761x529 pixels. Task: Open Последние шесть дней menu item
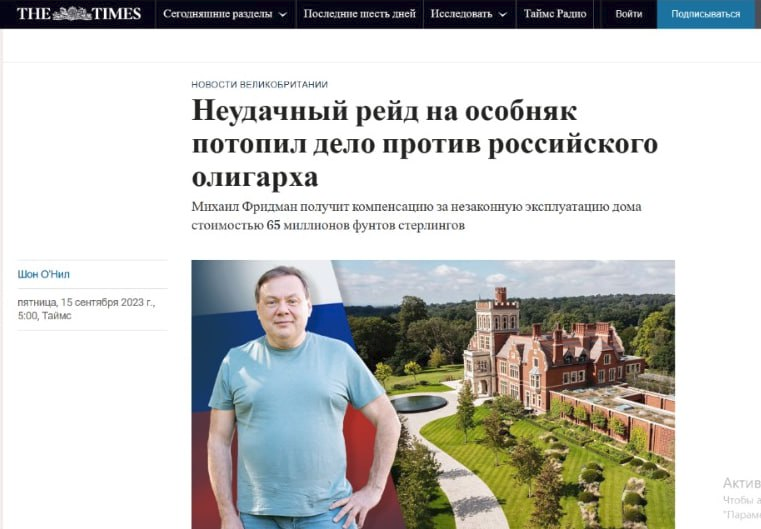pyautogui.click(x=359, y=14)
